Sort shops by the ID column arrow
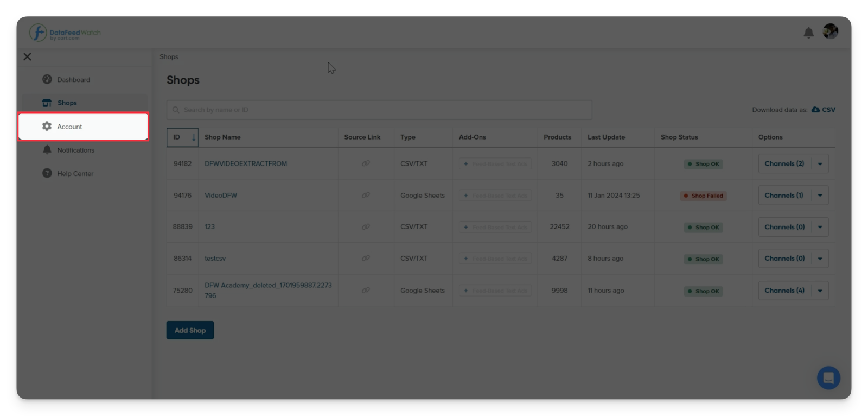The width and height of the screenshot is (868, 416). 193,137
